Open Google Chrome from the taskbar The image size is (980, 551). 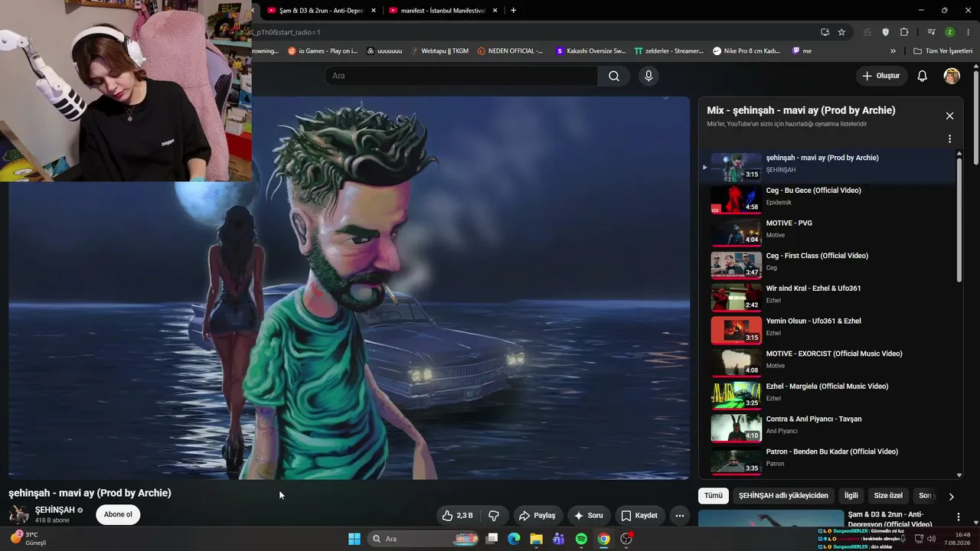coord(603,539)
